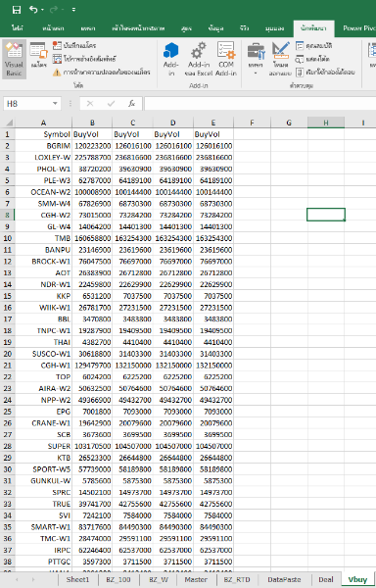Switch to the Master sheet tab
The height and width of the screenshot is (588, 376).
point(196,579)
